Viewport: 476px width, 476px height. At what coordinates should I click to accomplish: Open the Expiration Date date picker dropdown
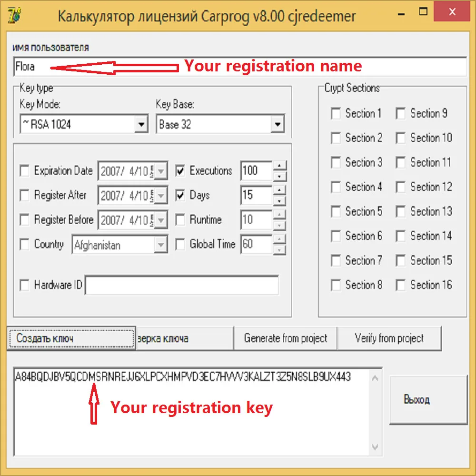tap(161, 171)
